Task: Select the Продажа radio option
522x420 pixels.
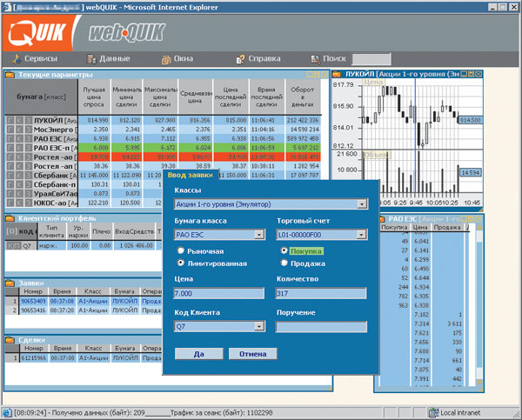Action: (x=284, y=263)
